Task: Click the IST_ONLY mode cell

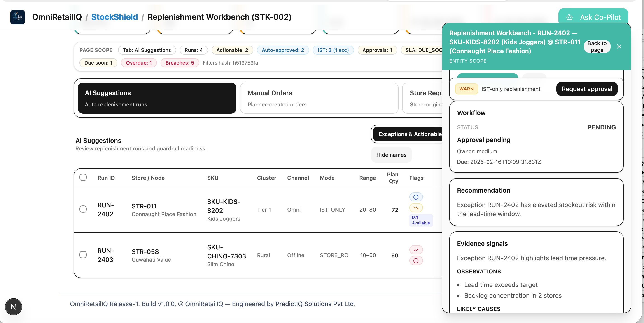Action: coord(332,209)
